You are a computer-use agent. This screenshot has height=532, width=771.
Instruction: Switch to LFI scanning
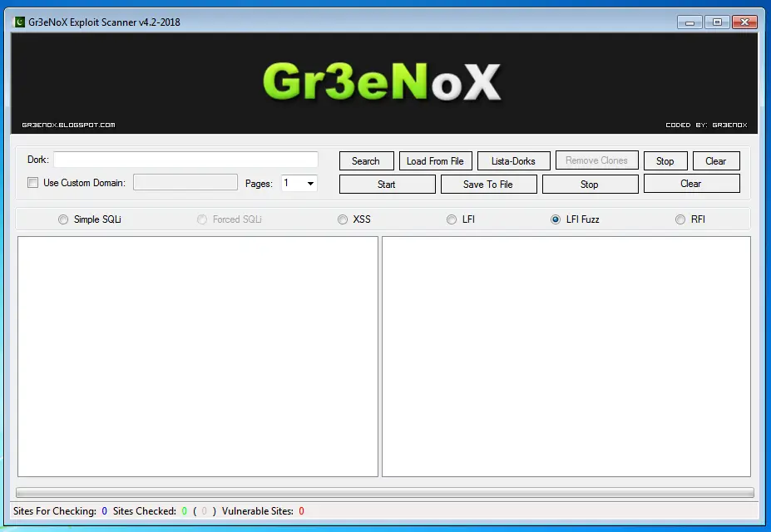click(x=451, y=219)
